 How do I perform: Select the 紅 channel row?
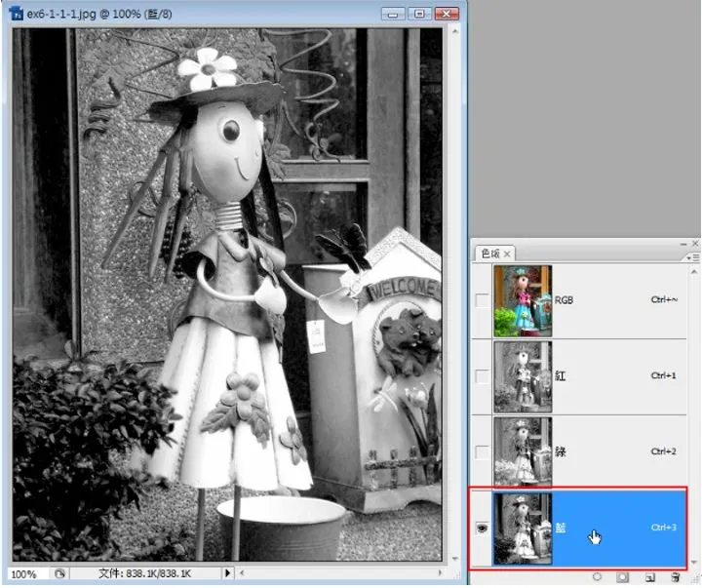coord(579,376)
